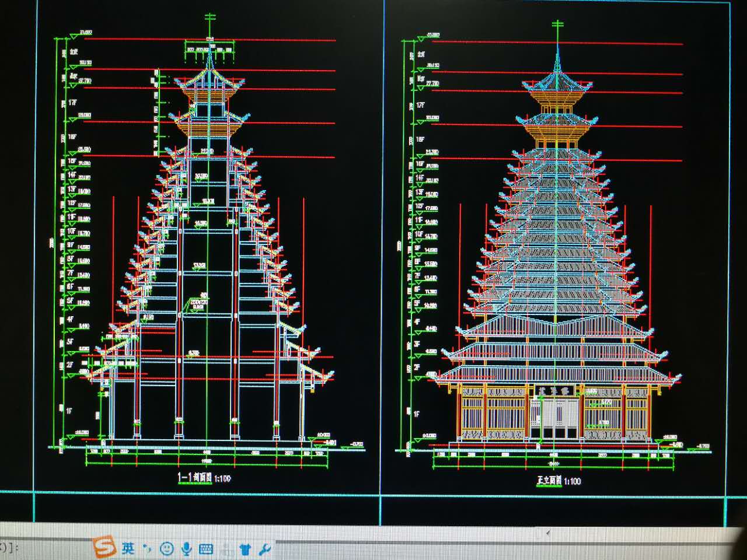Viewport: 747px width, 560px height.
Task: Open the Sogou emoji smiley panel
Action: coord(167,548)
